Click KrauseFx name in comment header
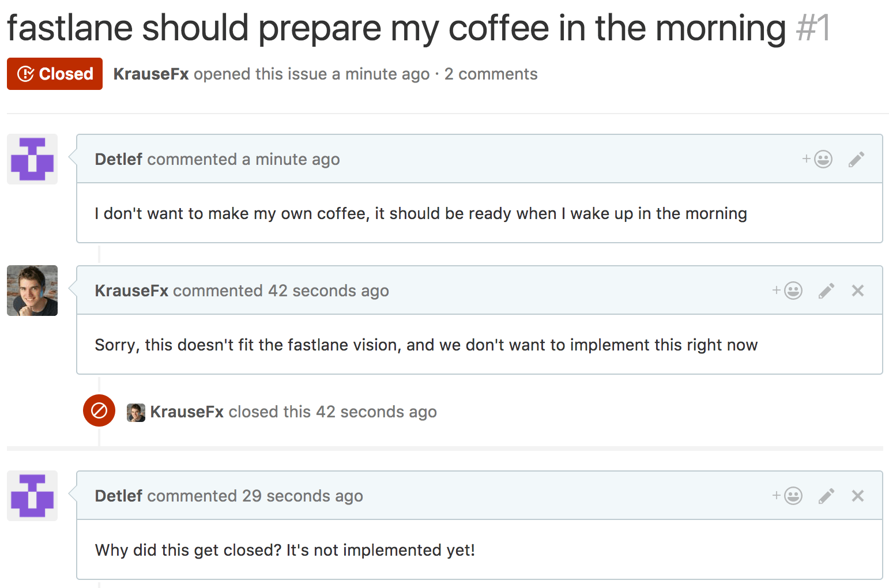Image resolution: width=889 pixels, height=588 pixels. (131, 291)
